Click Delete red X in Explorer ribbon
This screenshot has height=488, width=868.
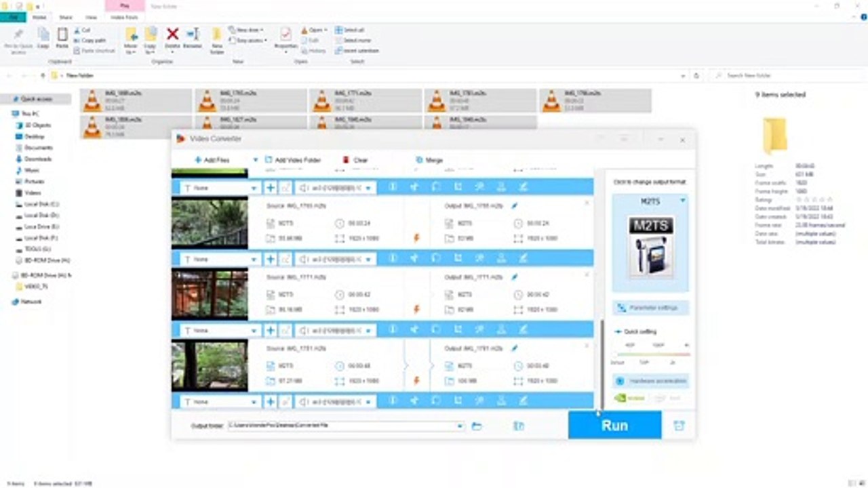point(172,39)
